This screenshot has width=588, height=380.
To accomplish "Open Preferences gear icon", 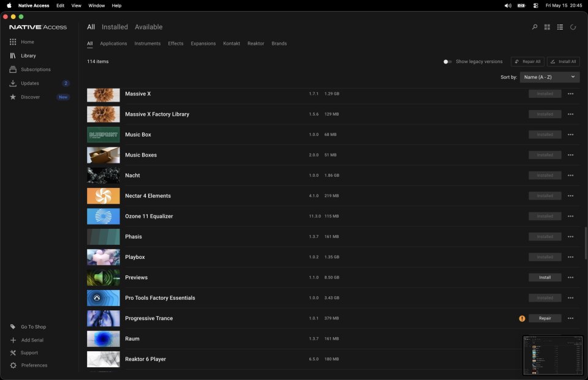I will click(x=13, y=365).
